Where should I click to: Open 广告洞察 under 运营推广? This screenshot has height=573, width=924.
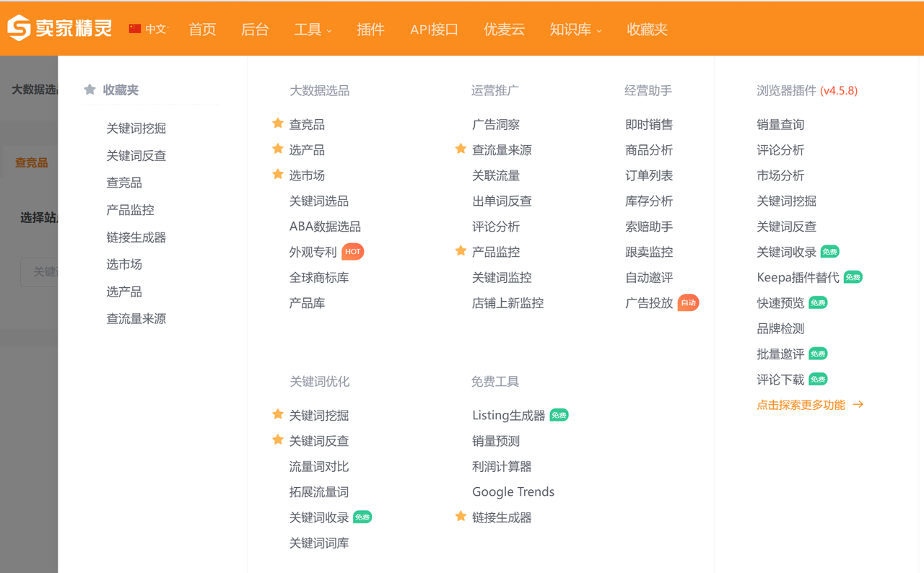click(x=496, y=125)
